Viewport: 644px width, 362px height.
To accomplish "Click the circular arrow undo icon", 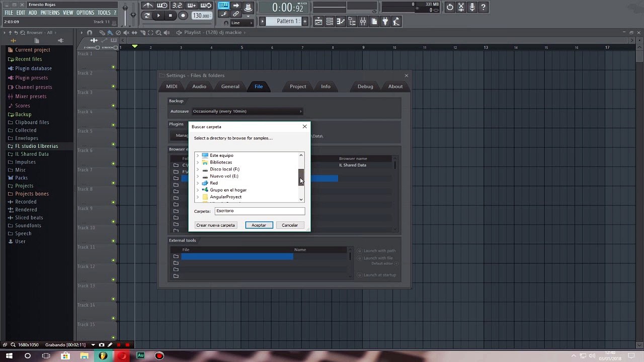I will pos(450,7).
